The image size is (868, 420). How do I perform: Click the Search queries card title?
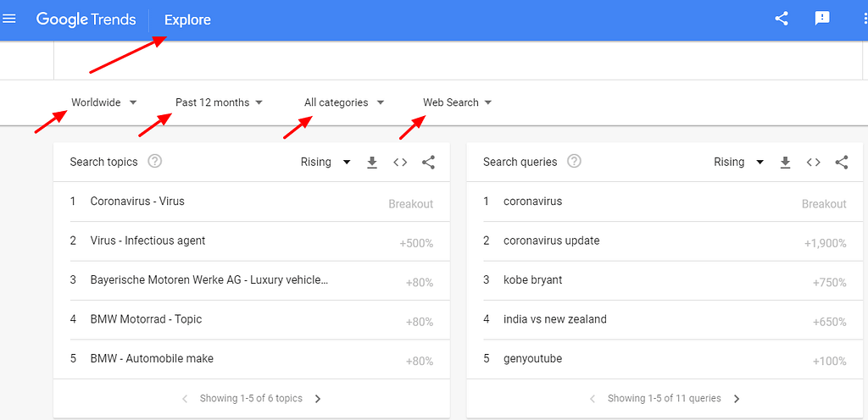[x=520, y=162]
